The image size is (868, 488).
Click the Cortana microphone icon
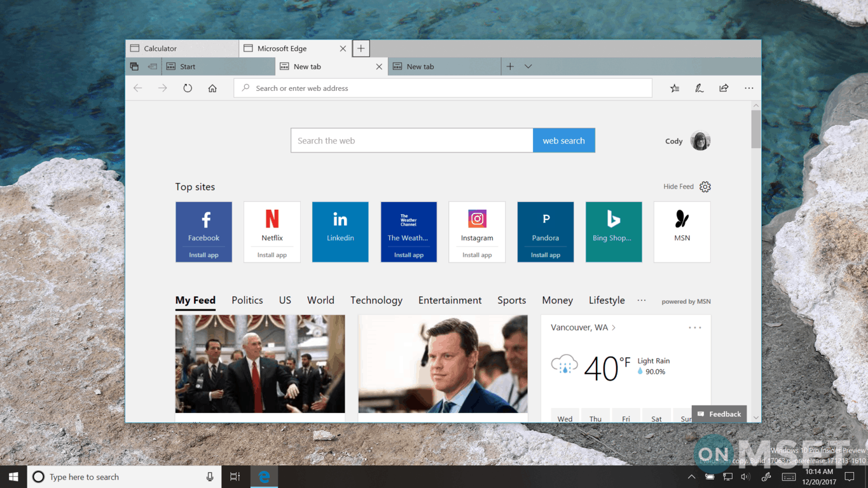pos(210,477)
